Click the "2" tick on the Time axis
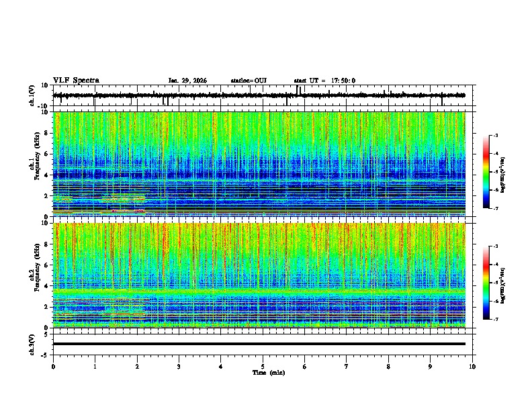Screen dimensions: 532x411 (137, 366)
